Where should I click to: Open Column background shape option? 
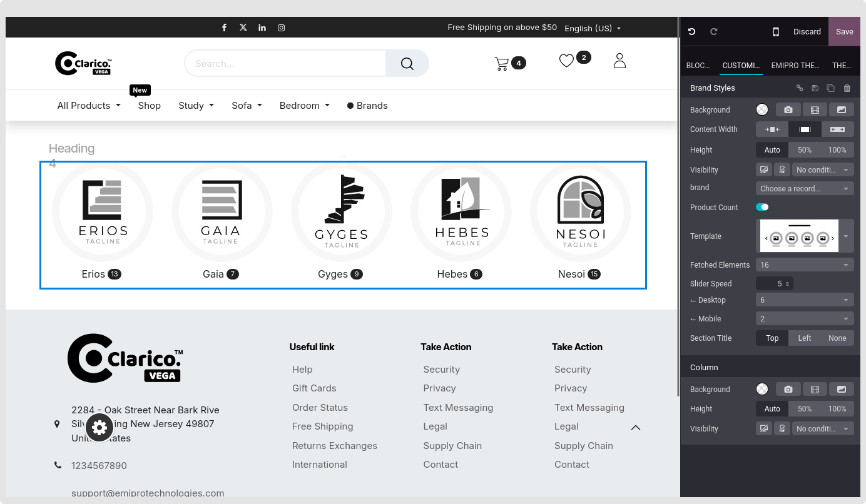(x=842, y=390)
